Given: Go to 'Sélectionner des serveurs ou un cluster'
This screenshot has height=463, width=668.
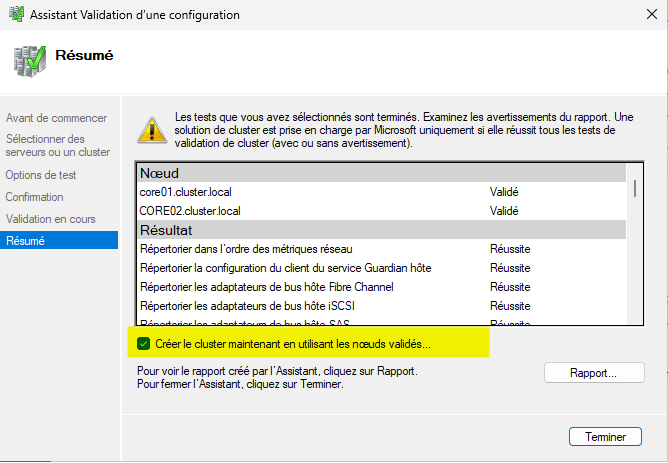Looking at the screenshot, I should point(58,145).
